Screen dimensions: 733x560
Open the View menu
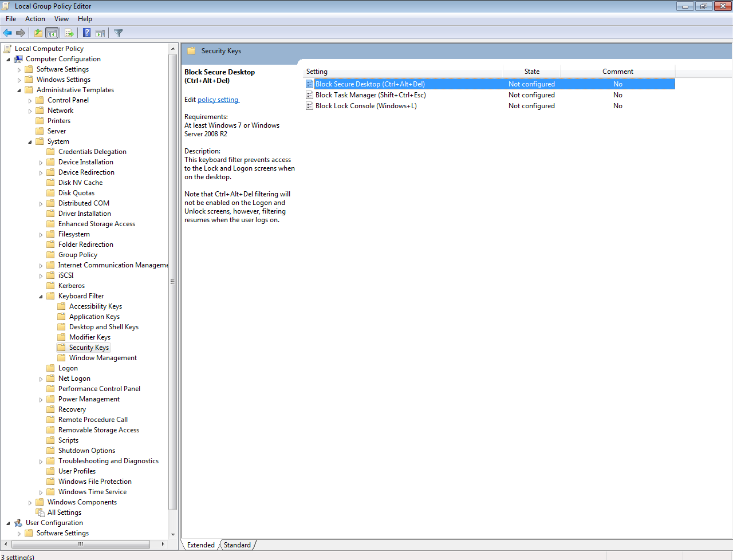61,19
